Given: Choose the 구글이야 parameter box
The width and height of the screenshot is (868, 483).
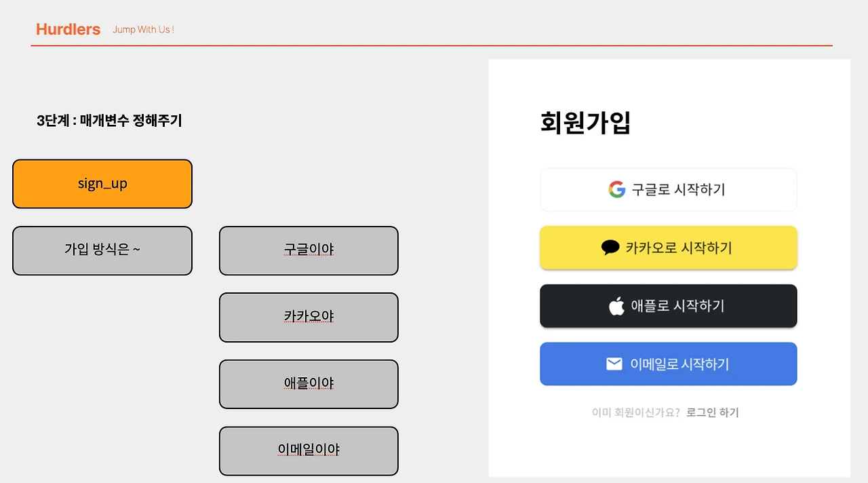Looking at the screenshot, I should (x=309, y=250).
